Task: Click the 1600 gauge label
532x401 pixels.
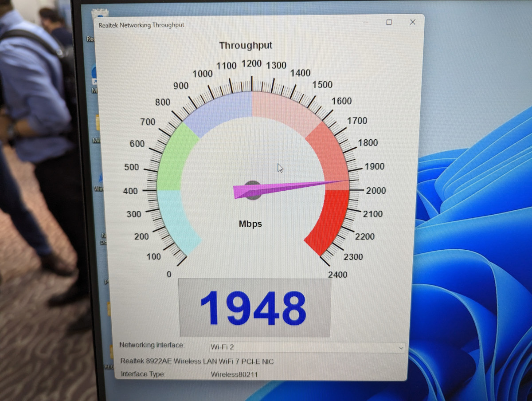Action: pos(341,101)
